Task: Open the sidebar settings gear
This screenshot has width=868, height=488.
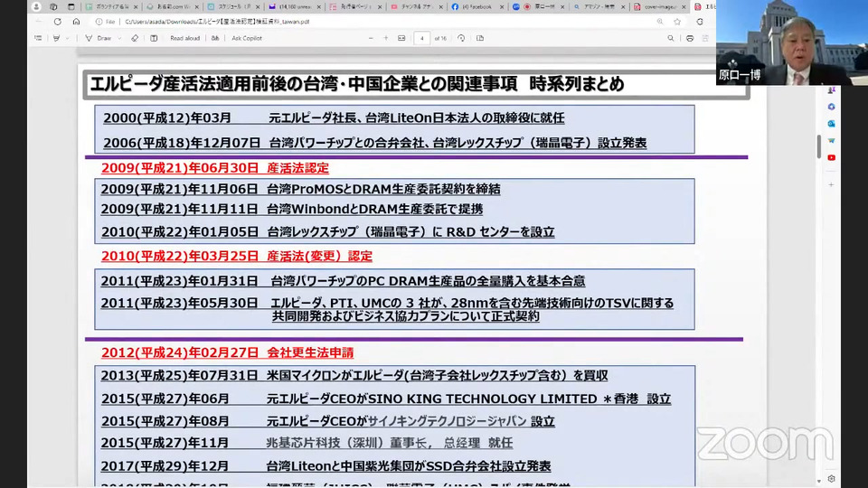Action: tap(831, 479)
